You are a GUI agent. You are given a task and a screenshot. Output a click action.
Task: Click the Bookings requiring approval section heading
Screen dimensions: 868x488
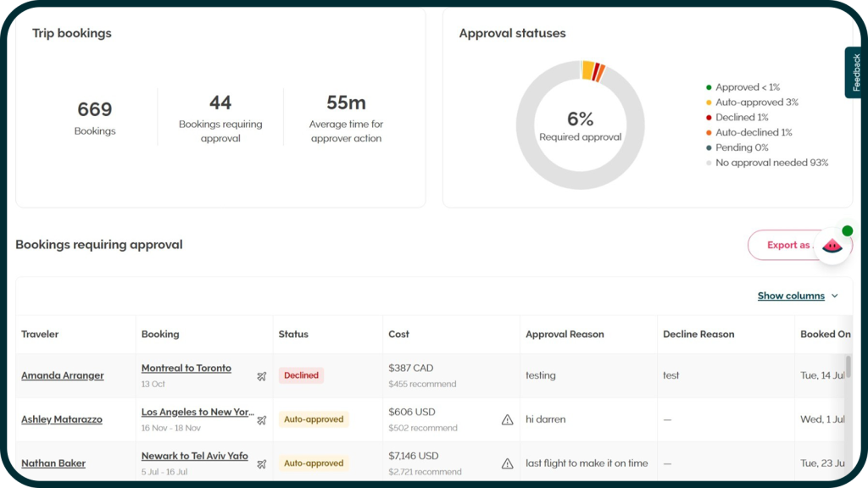[99, 245]
